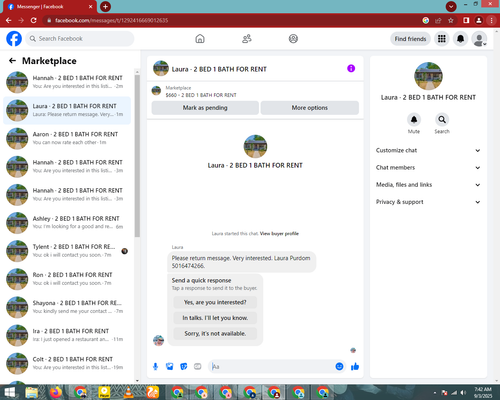Viewport: 500px width, 400px height.
Task: Click the browser address bar URL
Action: click(111, 20)
